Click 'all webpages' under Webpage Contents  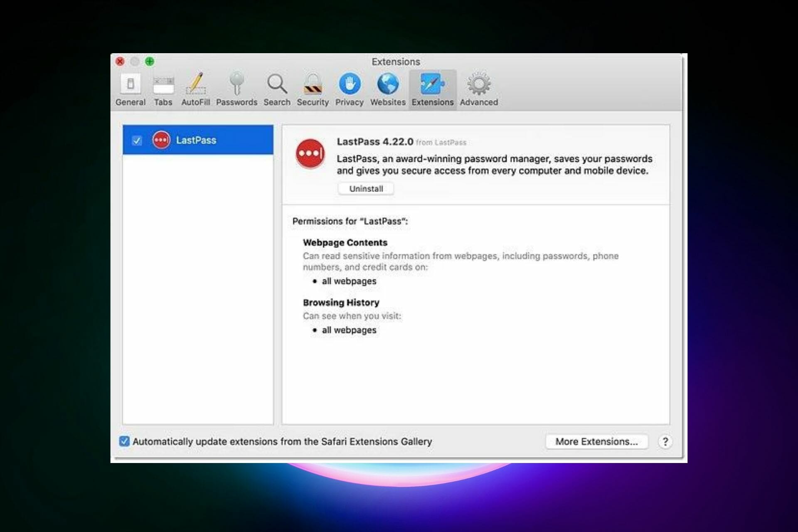point(349,281)
